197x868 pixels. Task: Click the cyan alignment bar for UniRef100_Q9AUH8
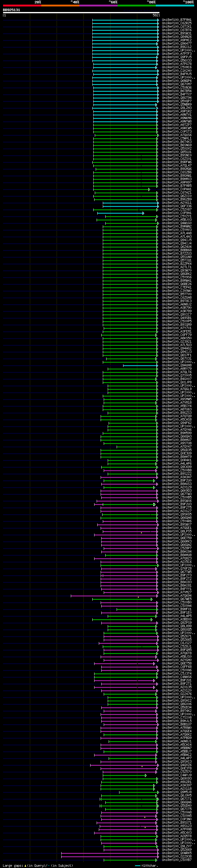(140, 365)
